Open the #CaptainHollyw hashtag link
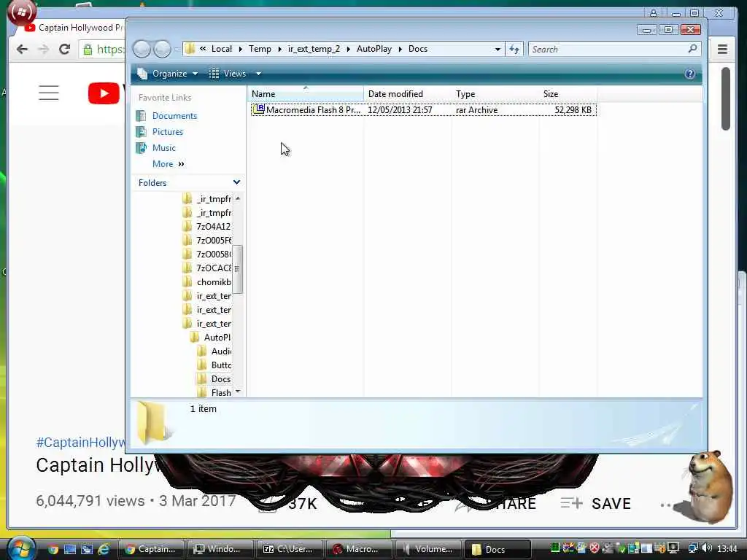The image size is (747, 560). pyautogui.click(x=80, y=443)
